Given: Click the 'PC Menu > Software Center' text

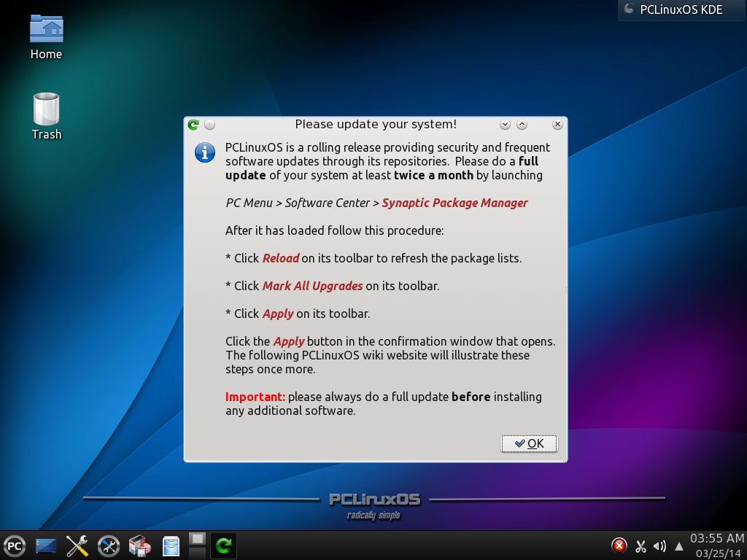Looking at the screenshot, I should click(x=298, y=203).
